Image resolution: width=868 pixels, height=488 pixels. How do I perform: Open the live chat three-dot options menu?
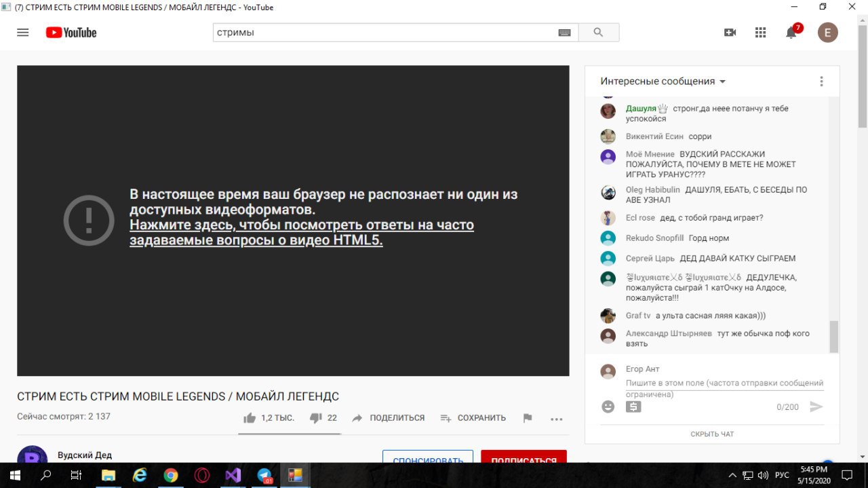[x=821, y=81]
